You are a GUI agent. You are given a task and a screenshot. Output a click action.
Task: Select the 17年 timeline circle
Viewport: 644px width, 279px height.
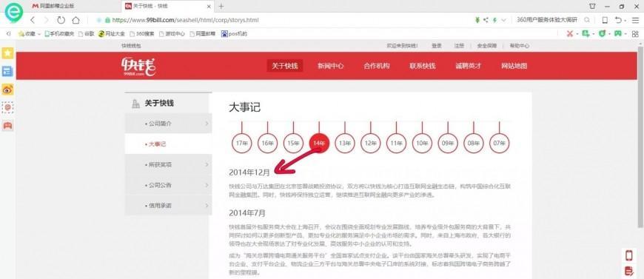[241, 143]
